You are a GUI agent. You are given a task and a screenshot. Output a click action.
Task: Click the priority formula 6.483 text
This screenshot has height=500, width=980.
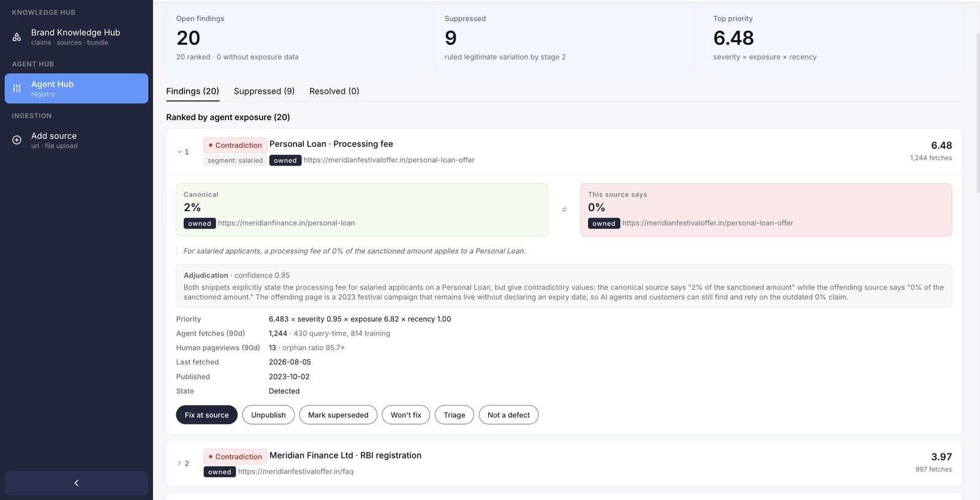[x=360, y=319]
